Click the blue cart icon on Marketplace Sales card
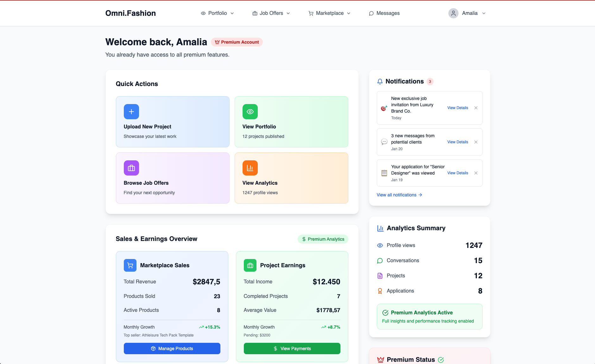 (x=130, y=265)
